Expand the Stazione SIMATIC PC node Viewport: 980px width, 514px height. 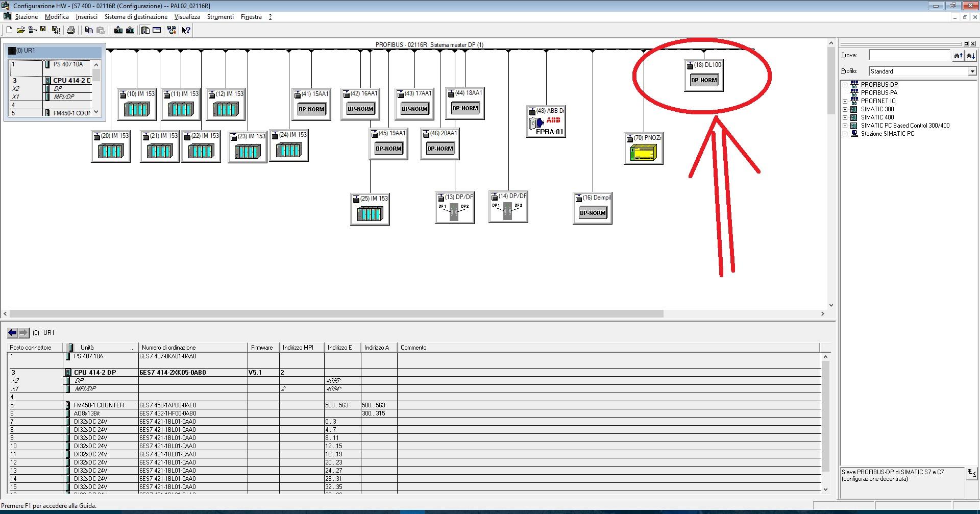845,134
